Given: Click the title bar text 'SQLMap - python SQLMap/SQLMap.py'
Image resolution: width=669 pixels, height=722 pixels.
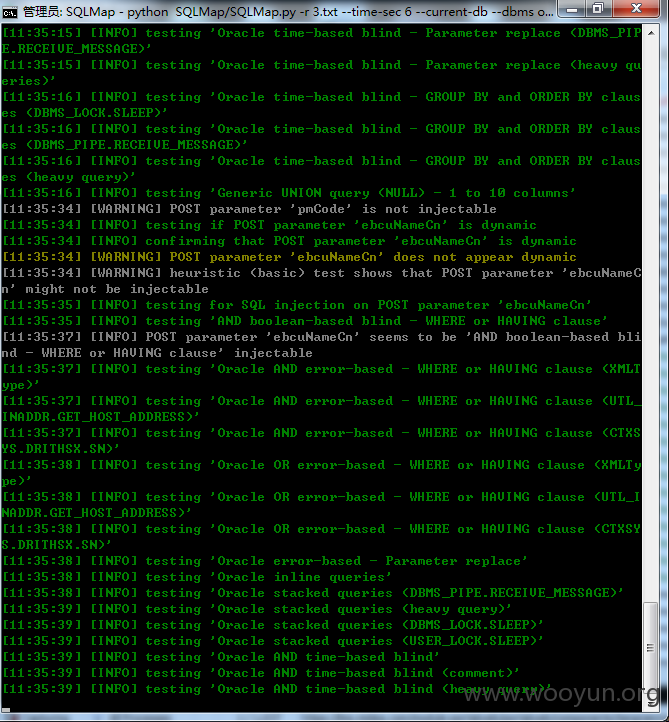Looking at the screenshot, I should [x=181, y=12].
